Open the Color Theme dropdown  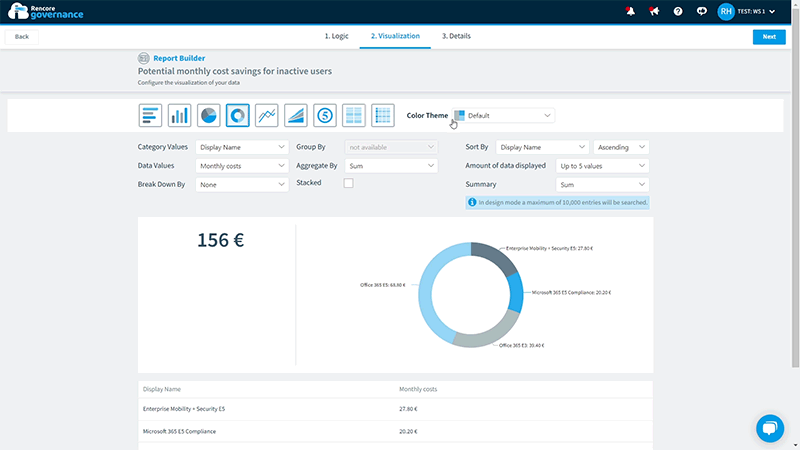(503, 115)
